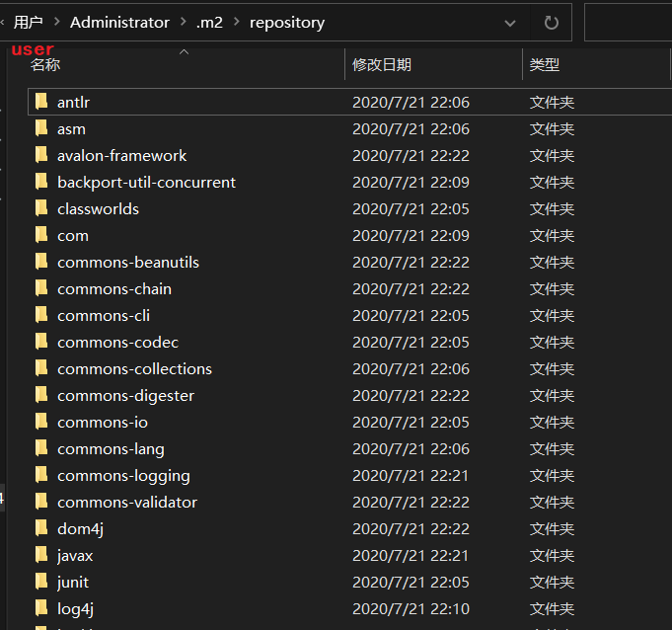672x630 pixels.
Task: Click the commons-io folder icon
Action: click(41, 422)
